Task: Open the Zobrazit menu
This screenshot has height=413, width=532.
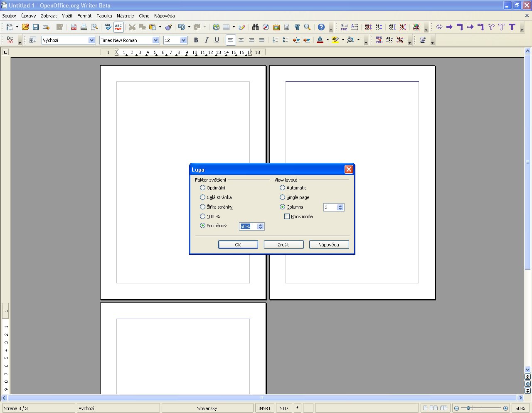Action: [49, 16]
